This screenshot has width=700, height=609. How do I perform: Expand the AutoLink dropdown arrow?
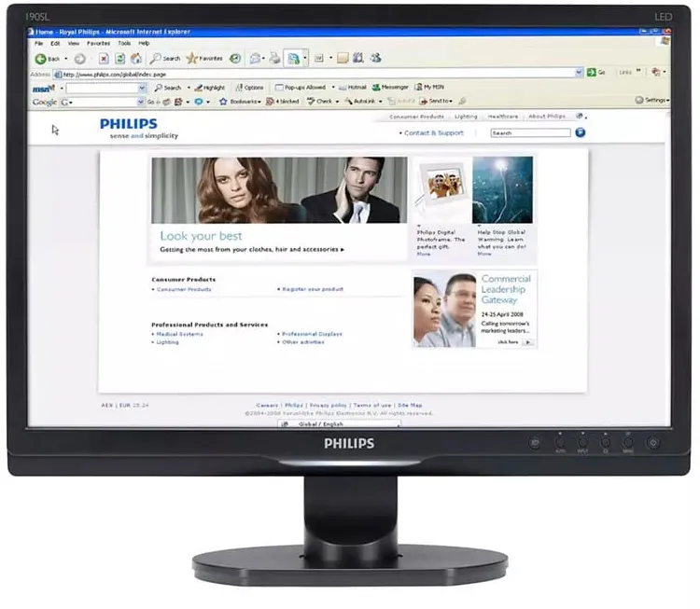(381, 102)
